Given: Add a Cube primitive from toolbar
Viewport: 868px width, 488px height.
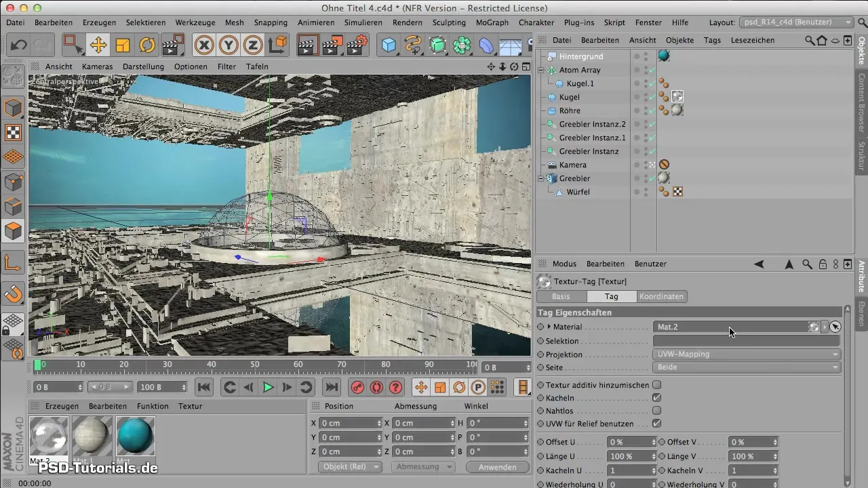Looking at the screenshot, I should 389,45.
